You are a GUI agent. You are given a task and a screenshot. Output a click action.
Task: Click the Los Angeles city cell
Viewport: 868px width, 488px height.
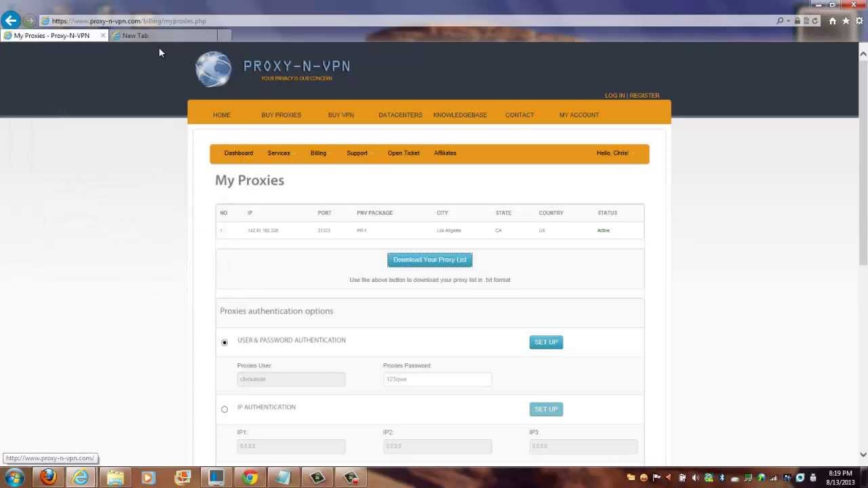pos(449,230)
